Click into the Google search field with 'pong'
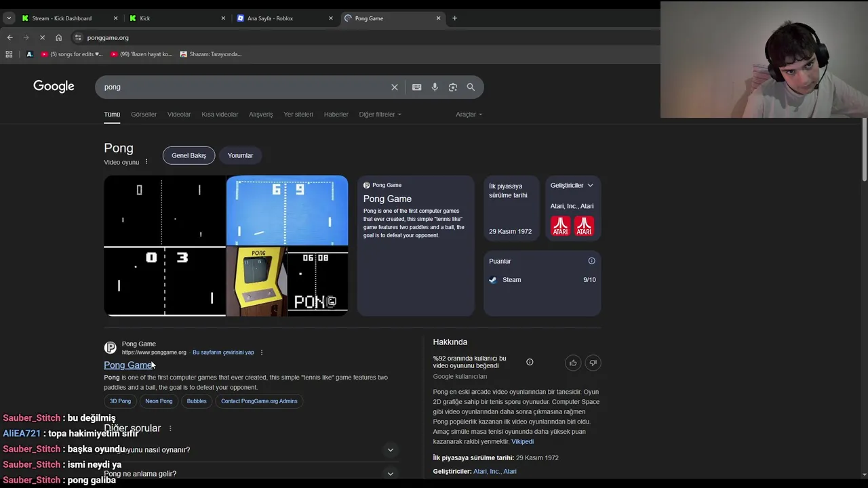 click(x=244, y=87)
